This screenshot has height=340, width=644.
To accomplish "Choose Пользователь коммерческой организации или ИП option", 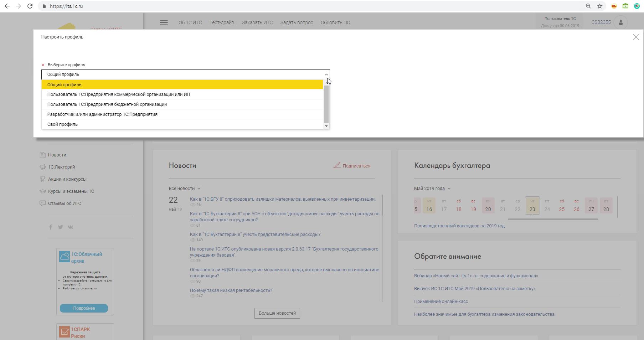I will pos(182,94).
